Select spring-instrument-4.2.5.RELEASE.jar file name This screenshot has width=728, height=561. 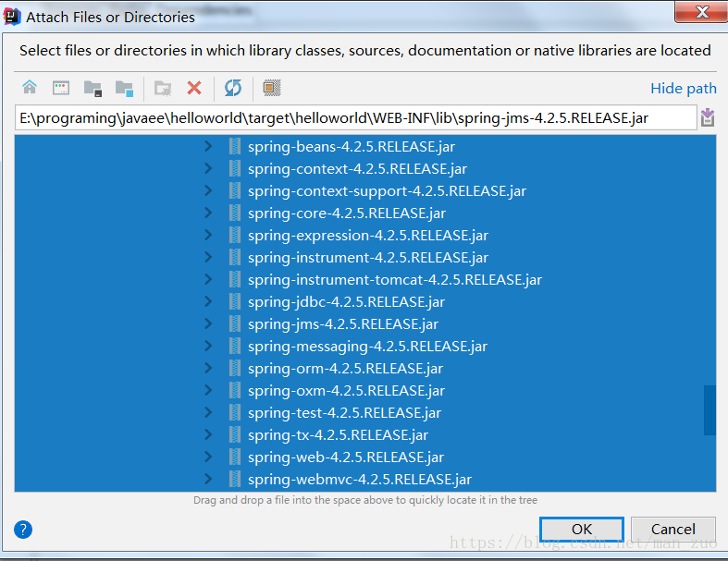368,258
